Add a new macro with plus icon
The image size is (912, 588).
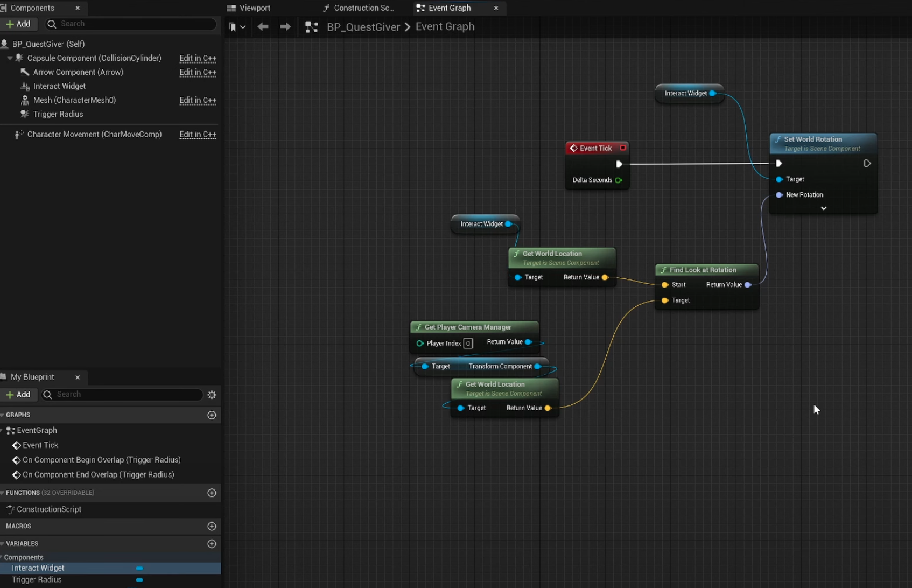coord(212,526)
